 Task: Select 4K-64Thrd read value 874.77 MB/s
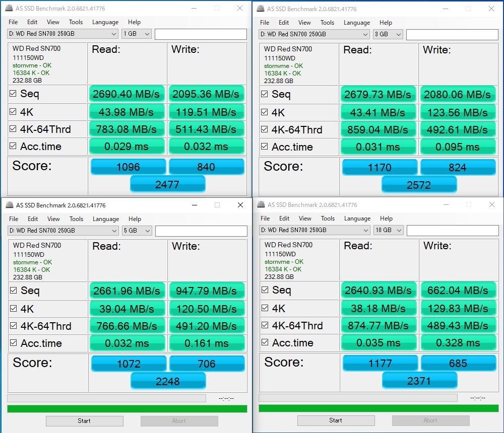pos(379,325)
